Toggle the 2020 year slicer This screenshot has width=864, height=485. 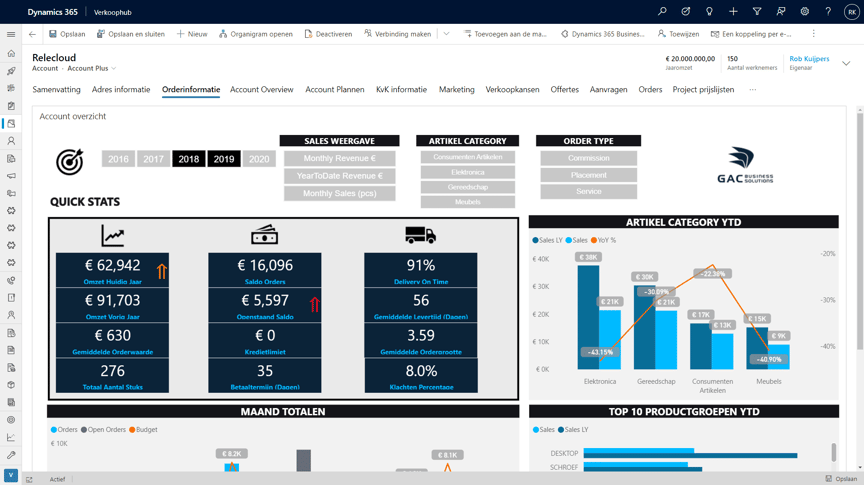click(x=259, y=159)
